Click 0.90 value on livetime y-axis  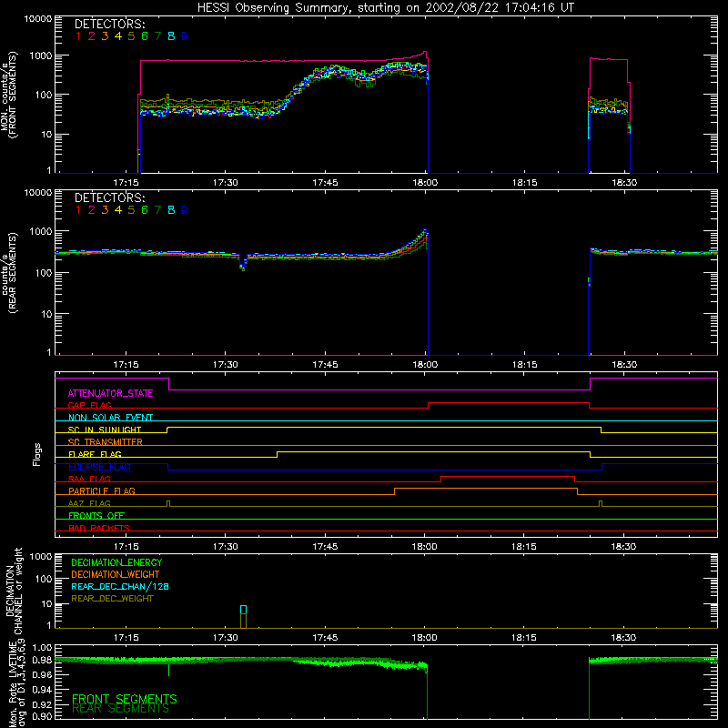pyautogui.click(x=42, y=716)
